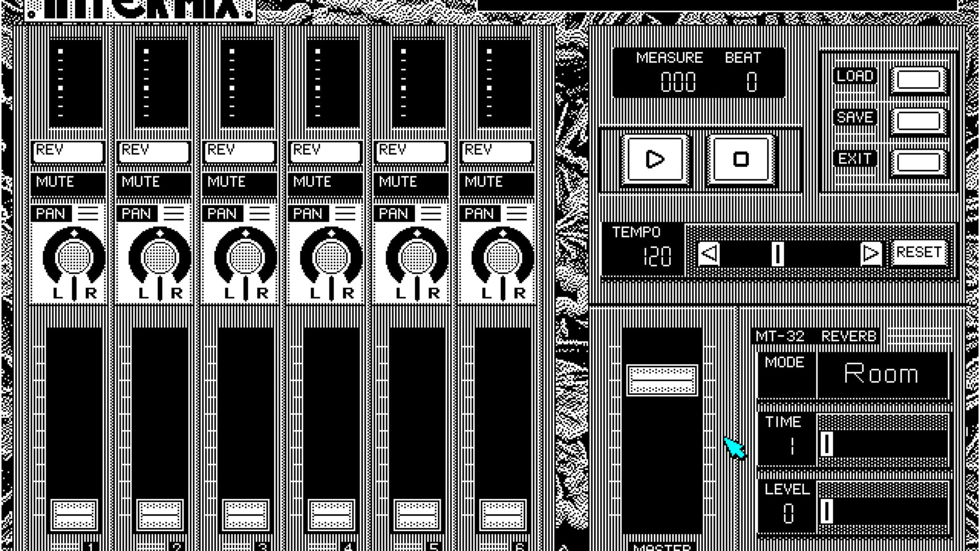Click the MEASURE counter 000
980x551 pixels.
pyautogui.click(x=678, y=82)
